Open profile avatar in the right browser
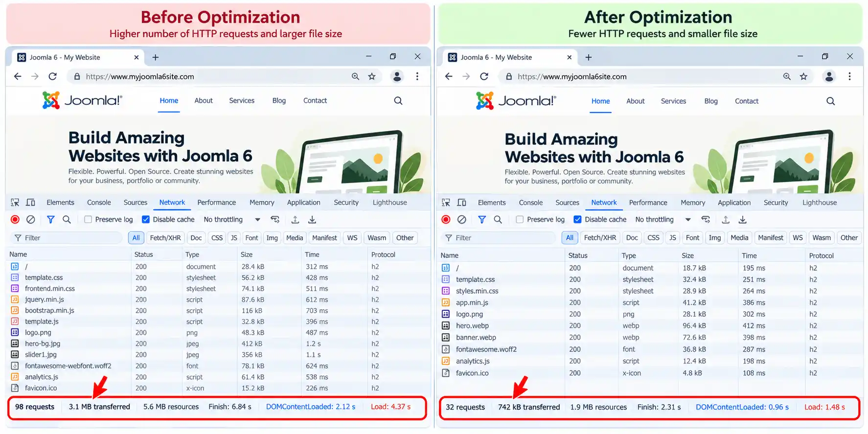The width and height of the screenshot is (868, 434). click(x=829, y=76)
